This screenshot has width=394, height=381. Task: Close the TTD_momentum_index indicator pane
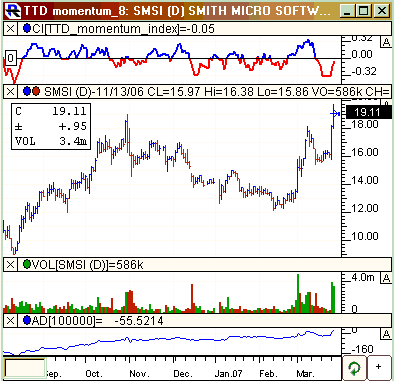[x=10, y=29]
